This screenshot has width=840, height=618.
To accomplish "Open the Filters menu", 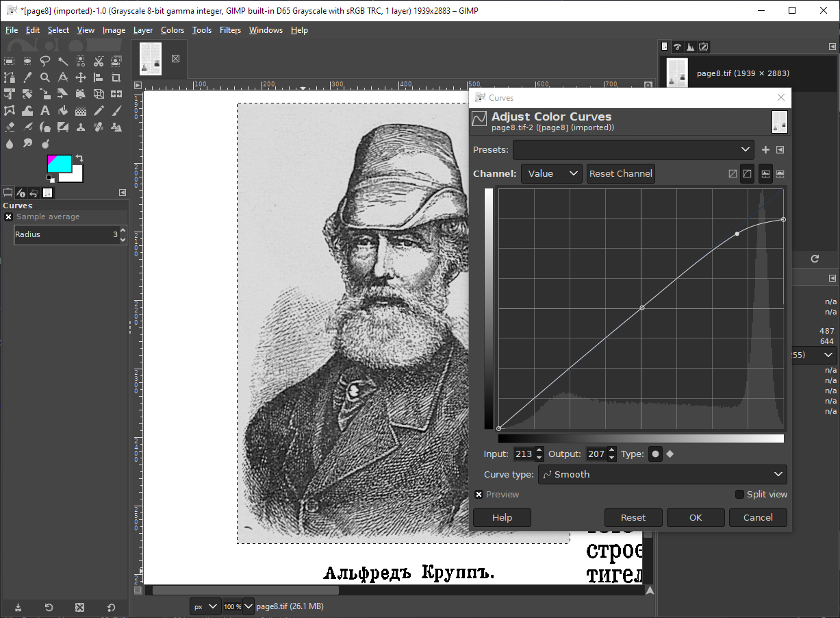I will point(231,30).
